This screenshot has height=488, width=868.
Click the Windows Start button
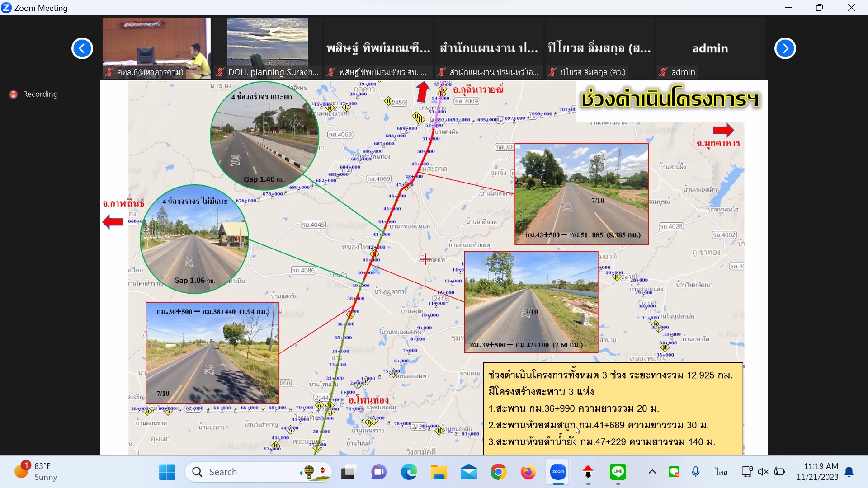click(x=167, y=472)
